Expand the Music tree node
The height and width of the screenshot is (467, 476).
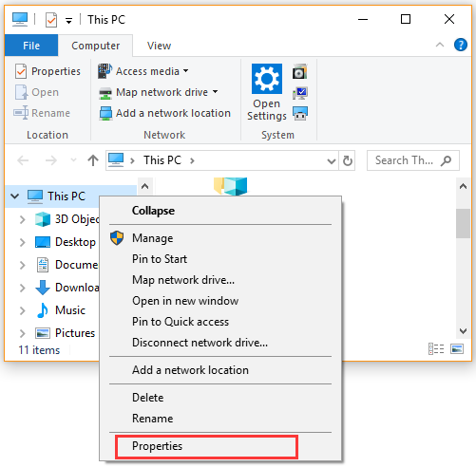point(22,310)
